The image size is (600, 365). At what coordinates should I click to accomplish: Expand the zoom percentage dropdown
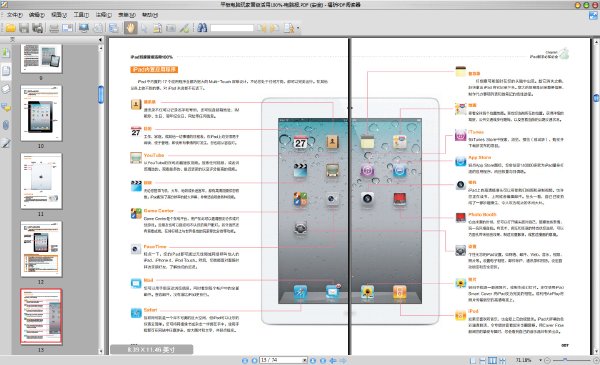tap(540, 360)
